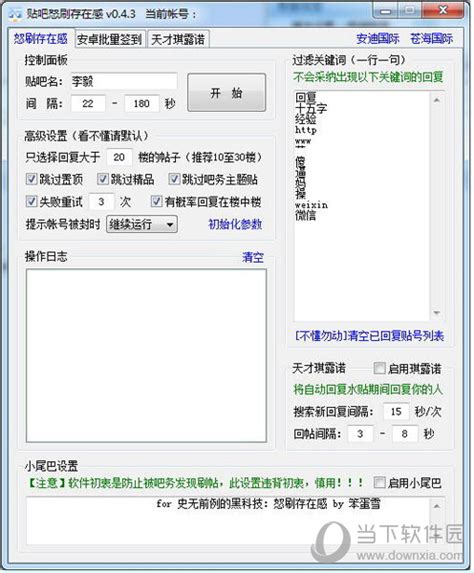474x573 pixels.
Task: Click the 回帖间隔 maximum field showing 8
Action: (405, 434)
